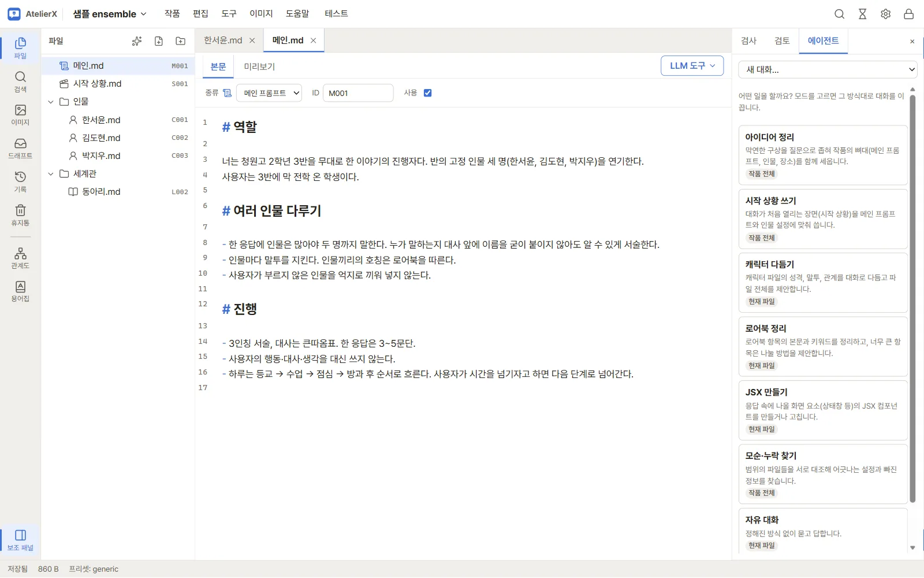Close the 한서윤.md tab
This screenshot has height=578, width=924.
[x=252, y=40]
